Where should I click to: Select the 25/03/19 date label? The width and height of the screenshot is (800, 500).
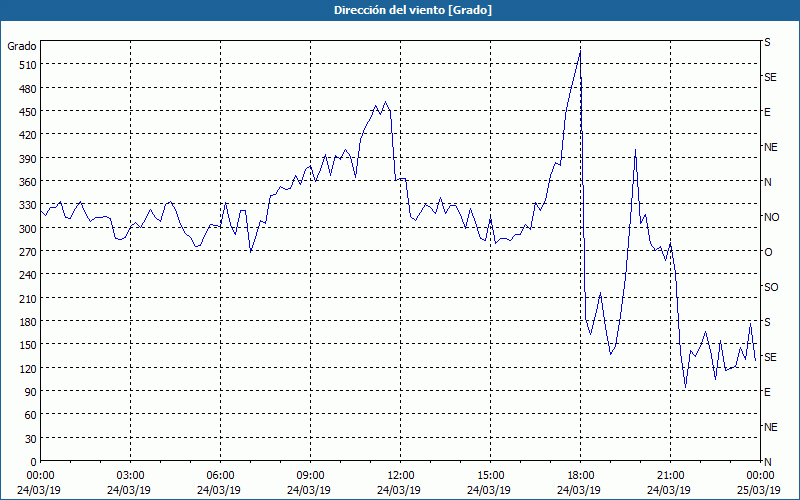(x=759, y=490)
